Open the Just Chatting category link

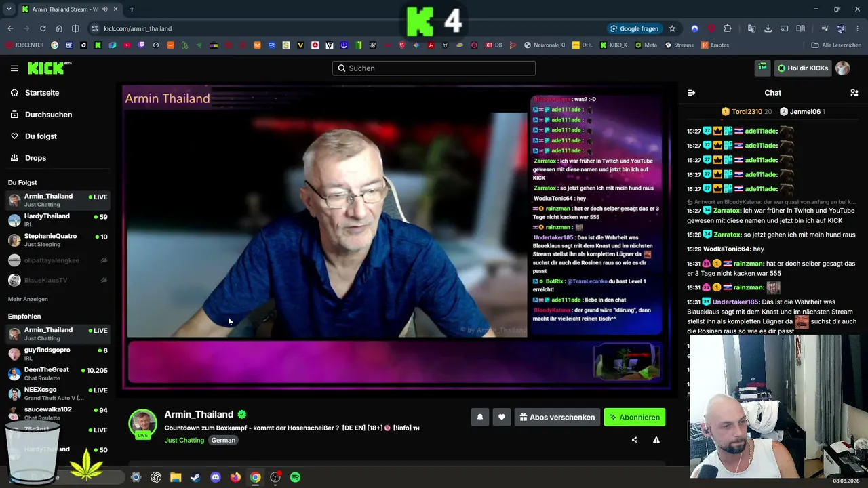[184, 440]
